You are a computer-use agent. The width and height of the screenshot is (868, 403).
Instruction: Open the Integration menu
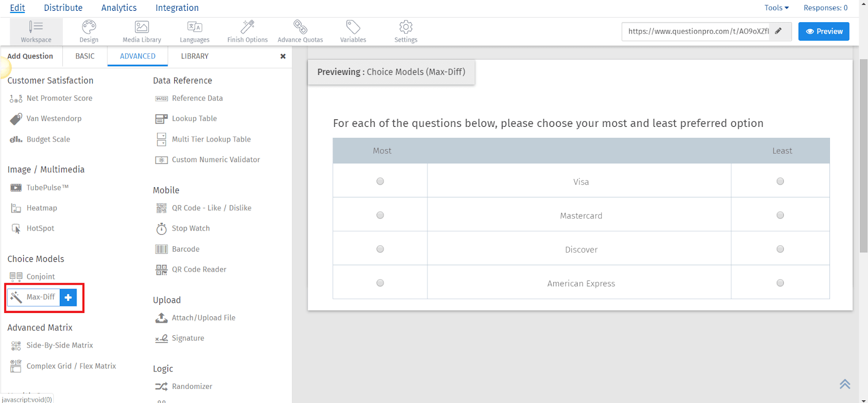pyautogui.click(x=177, y=8)
